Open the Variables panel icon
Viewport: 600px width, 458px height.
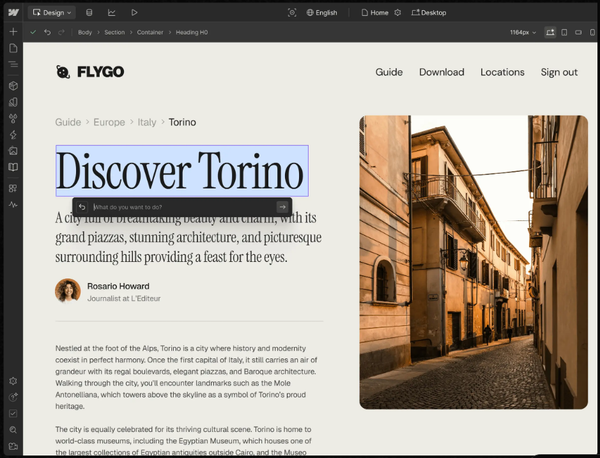pyautogui.click(x=13, y=118)
